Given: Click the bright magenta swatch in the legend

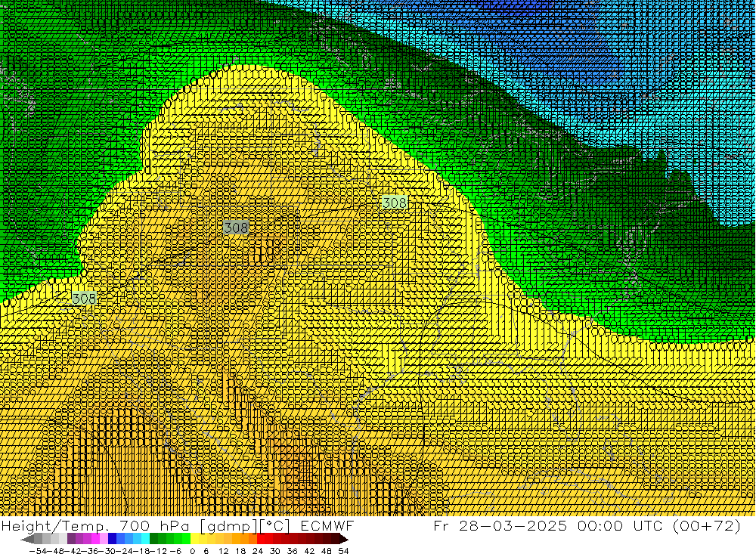Looking at the screenshot, I should point(95,539).
